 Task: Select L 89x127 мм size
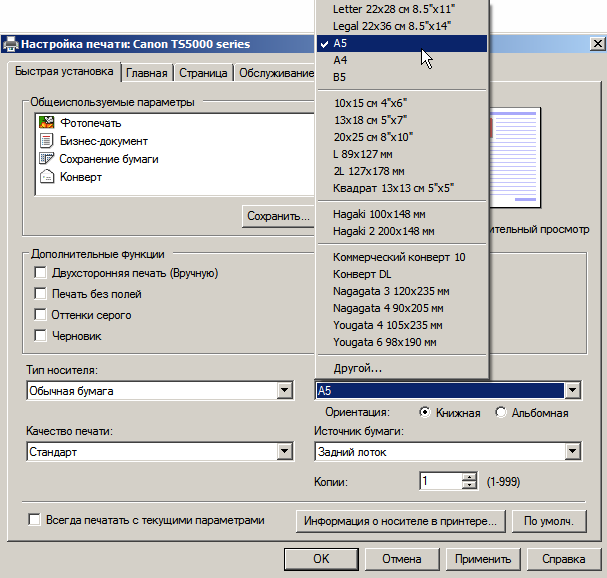click(x=402, y=154)
